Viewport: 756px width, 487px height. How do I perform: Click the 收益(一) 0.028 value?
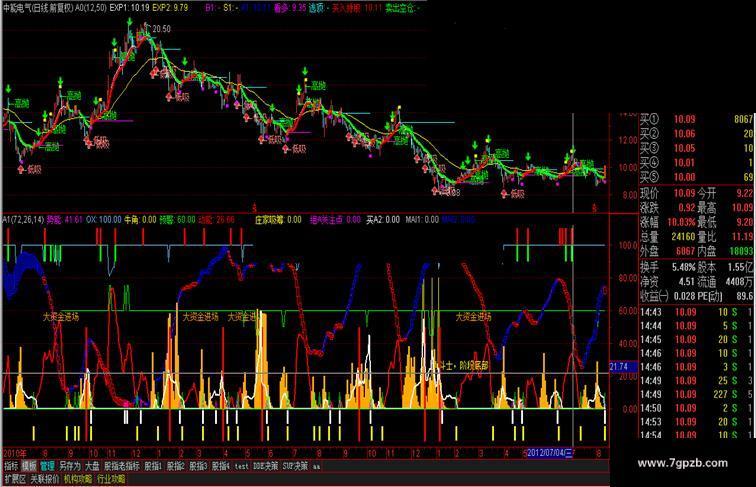click(x=683, y=296)
